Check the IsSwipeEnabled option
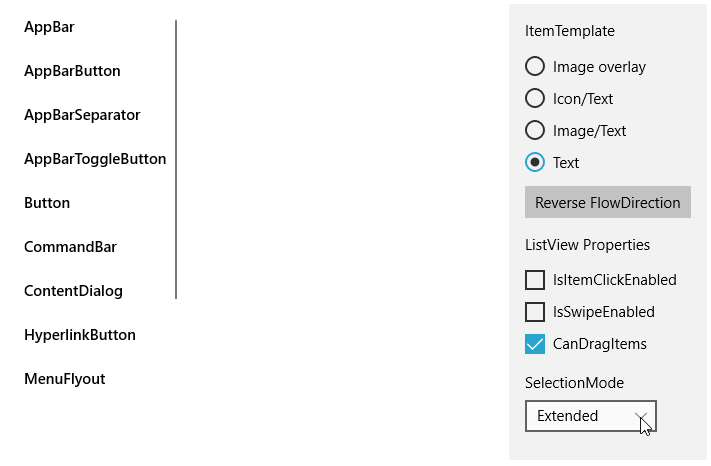Viewport: 711px width, 466px height. [535, 312]
